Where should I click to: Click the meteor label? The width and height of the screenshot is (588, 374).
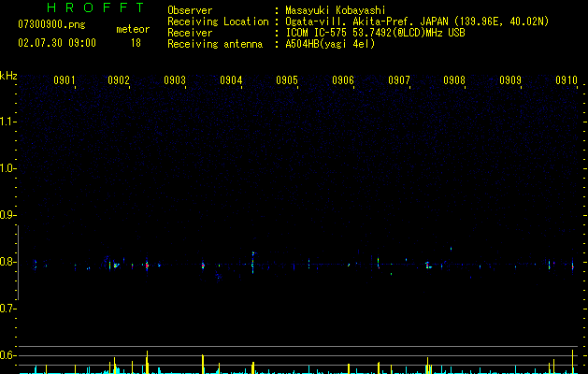click(133, 29)
